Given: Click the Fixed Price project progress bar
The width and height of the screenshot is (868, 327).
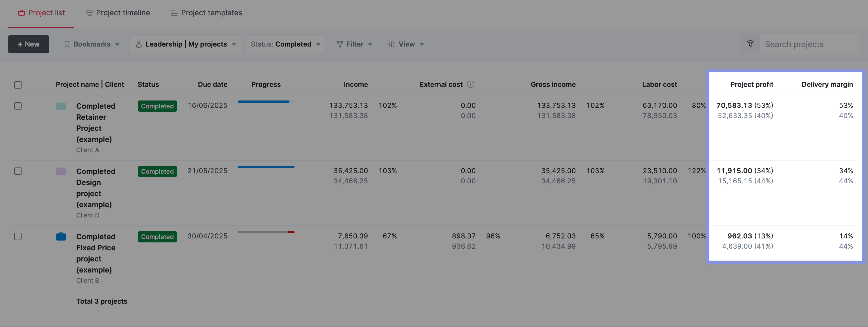Looking at the screenshot, I should 266,232.
